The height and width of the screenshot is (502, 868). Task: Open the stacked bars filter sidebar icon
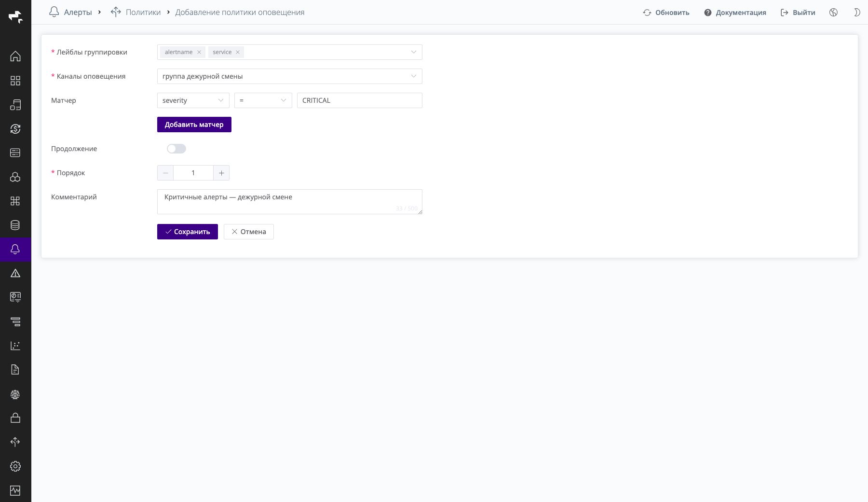[x=15, y=321]
